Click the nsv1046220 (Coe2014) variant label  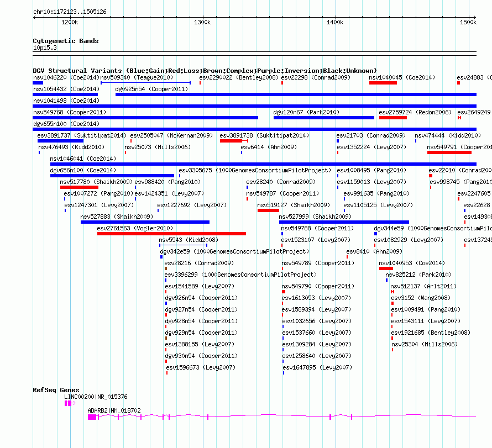(66, 77)
